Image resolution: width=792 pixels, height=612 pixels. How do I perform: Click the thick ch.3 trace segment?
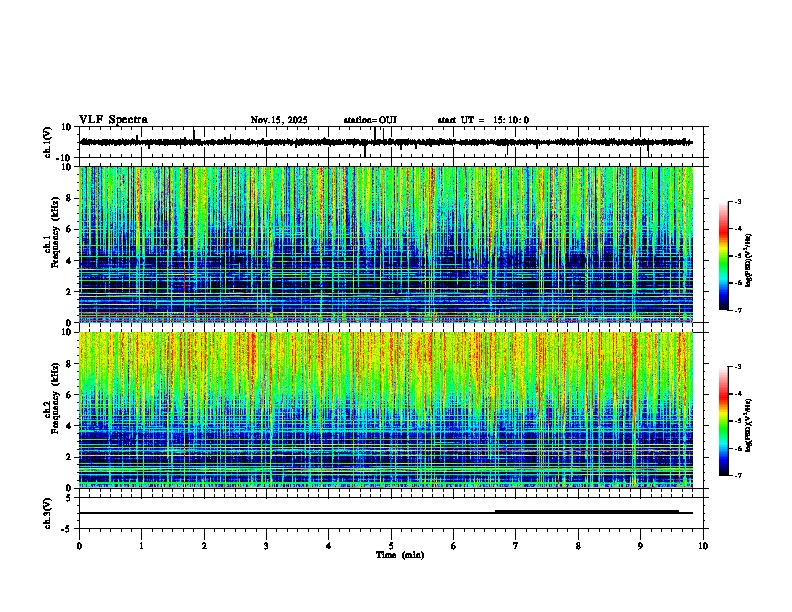click(586, 511)
